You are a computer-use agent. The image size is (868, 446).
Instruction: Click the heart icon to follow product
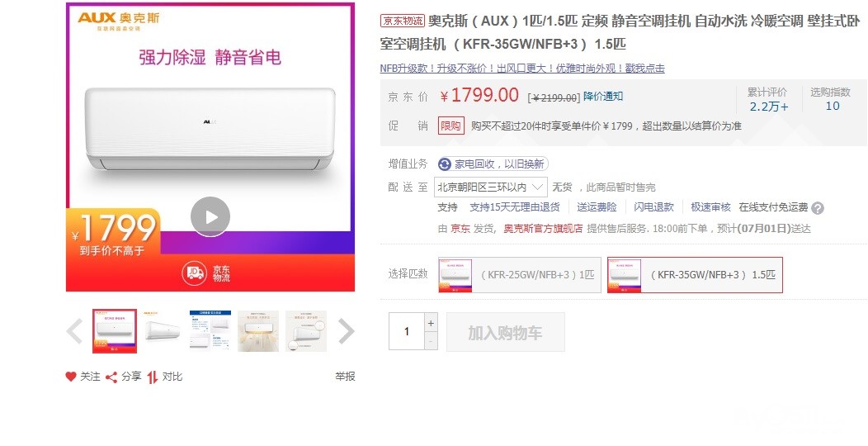pyautogui.click(x=71, y=377)
